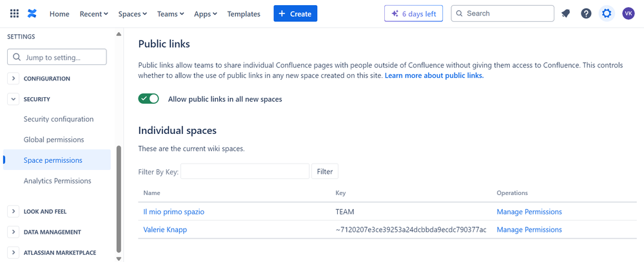Open Analytics Permissions settings
This screenshot has width=644, height=262.
pos(57,181)
